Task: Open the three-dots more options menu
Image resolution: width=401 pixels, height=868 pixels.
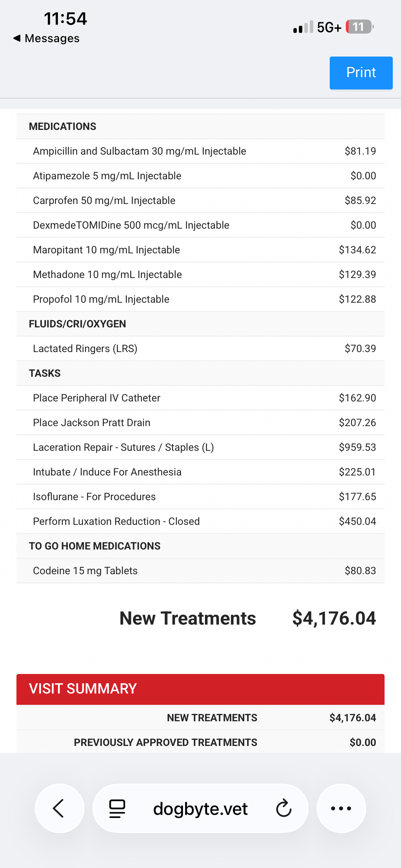Action: 341,808
